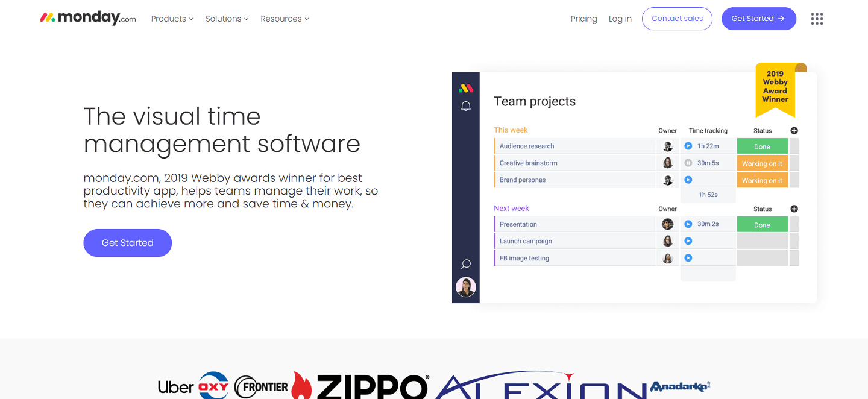Screen dimensions: 868x399
Task: Toggle the FB image testing timer on
Action: click(x=687, y=257)
